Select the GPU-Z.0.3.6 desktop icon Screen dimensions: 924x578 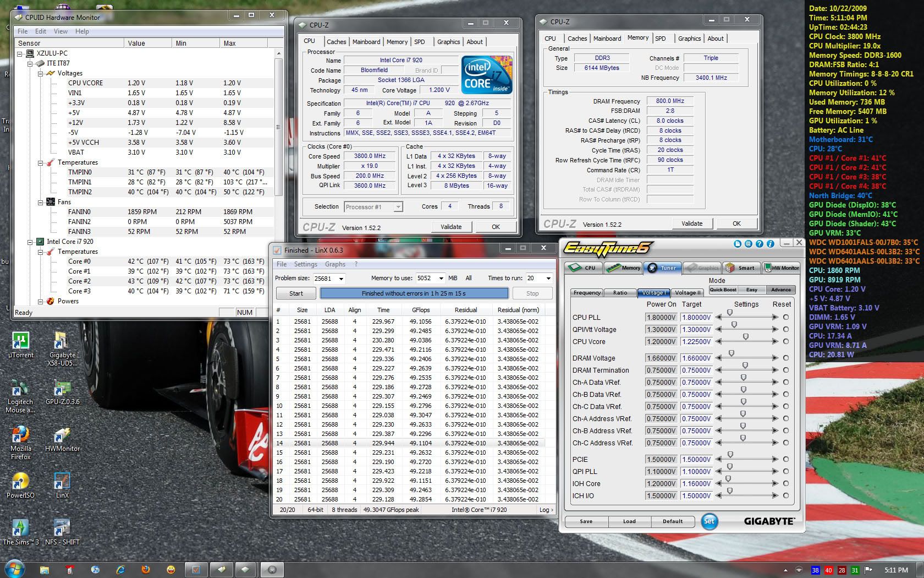point(62,392)
